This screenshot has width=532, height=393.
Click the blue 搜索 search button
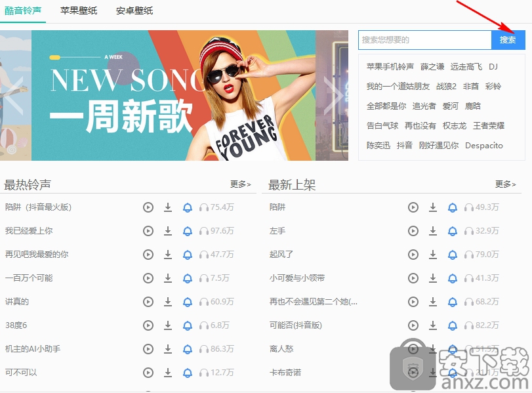(x=508, y=39)
